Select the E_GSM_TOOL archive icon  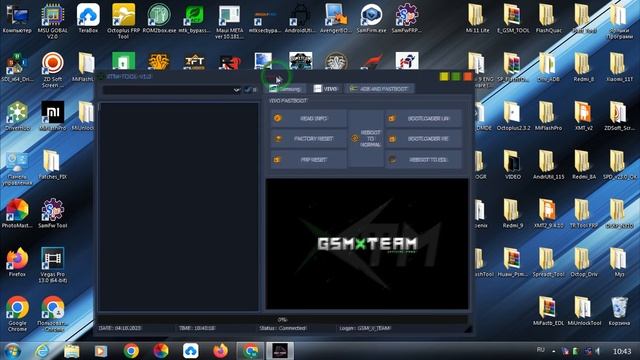pyautogui.click(x=513, y=19)
